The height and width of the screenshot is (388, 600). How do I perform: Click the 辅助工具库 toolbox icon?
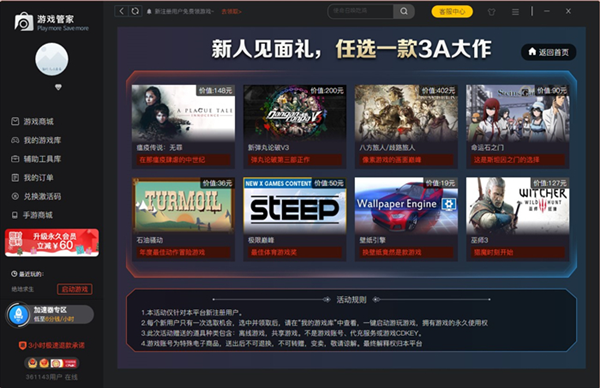15,159
